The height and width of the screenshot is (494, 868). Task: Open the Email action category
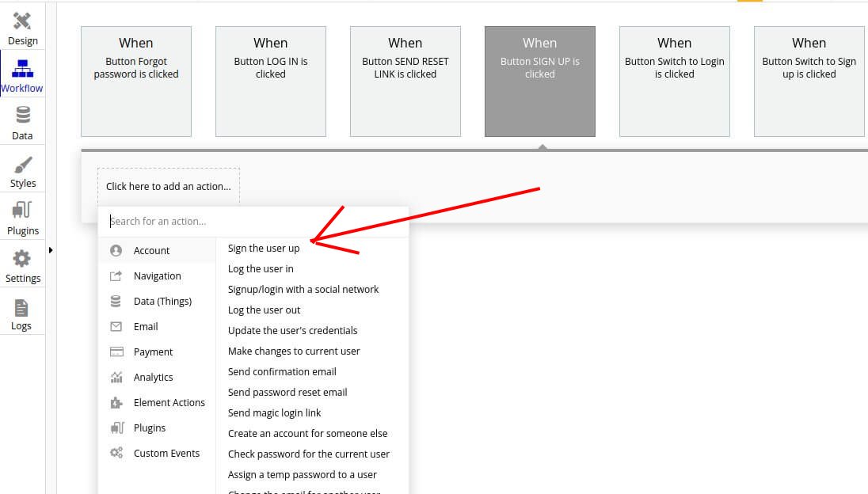pos(146,326)
